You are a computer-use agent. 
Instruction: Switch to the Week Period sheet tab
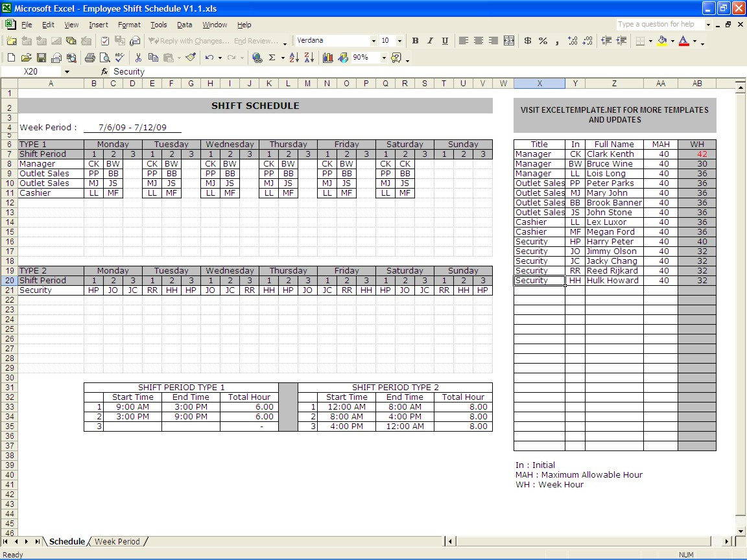(x=117, y=541)
